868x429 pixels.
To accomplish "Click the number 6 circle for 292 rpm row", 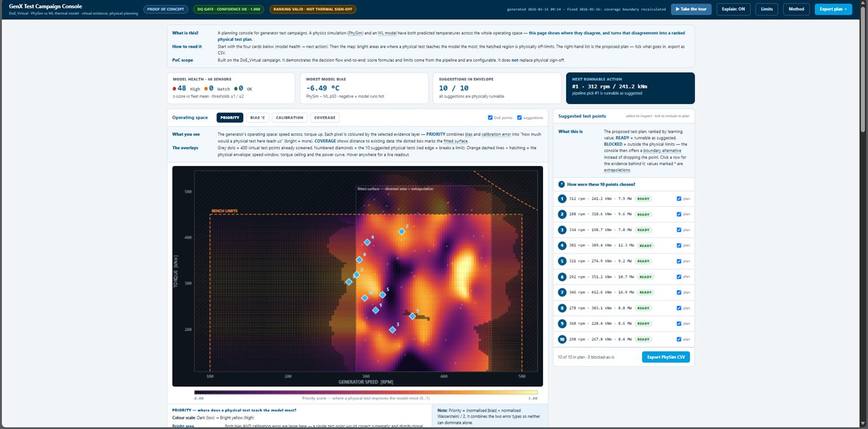I will [x=562, y=277].
